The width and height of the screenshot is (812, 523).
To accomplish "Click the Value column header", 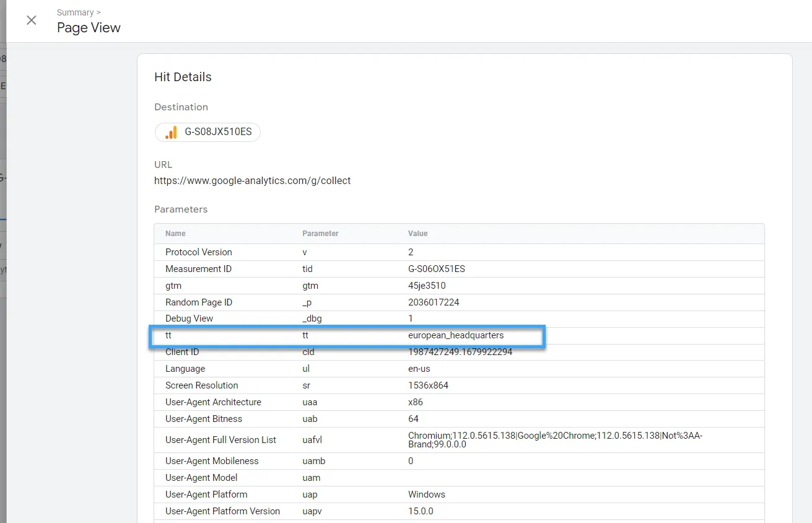I will point(417,234).
